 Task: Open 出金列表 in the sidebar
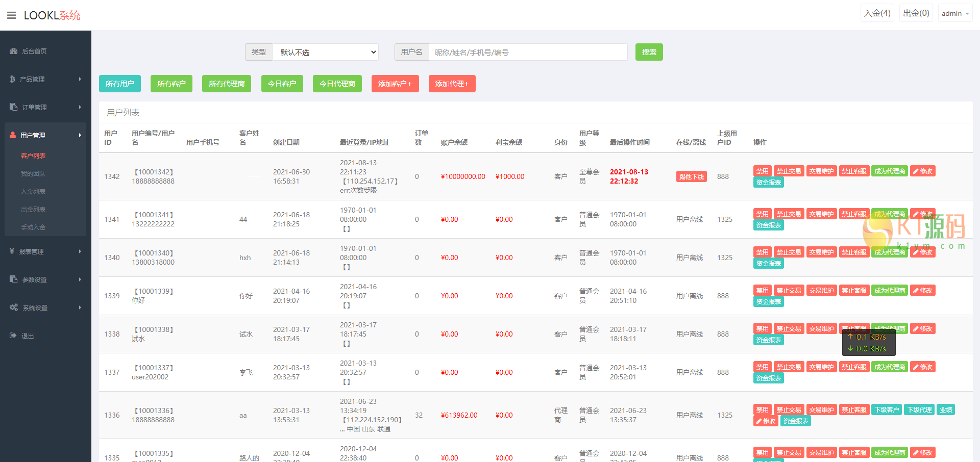[33, 210]
